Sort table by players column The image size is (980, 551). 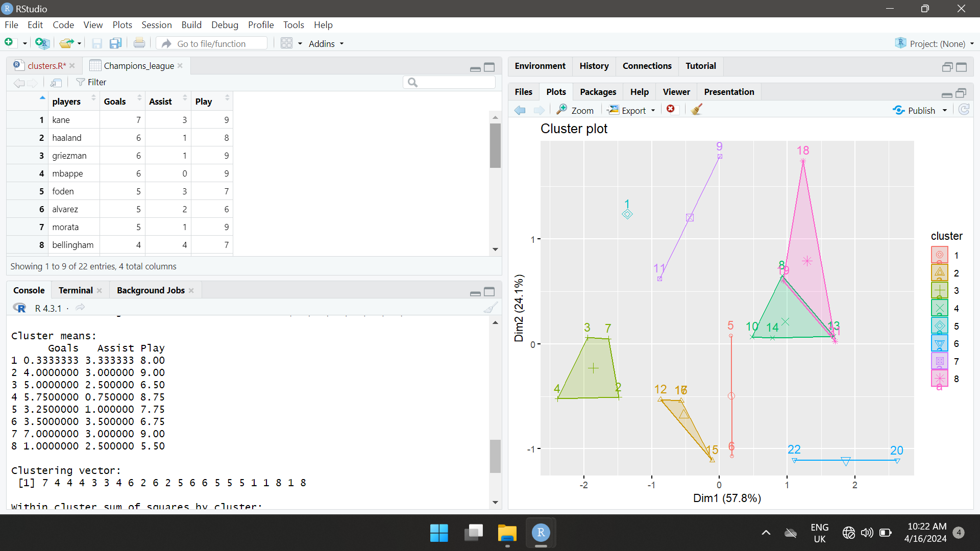(x=73, y=102)
